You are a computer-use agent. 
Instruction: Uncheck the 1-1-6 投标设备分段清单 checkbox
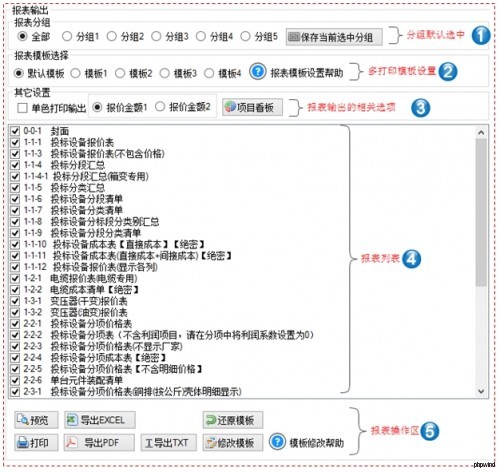pos(15,199)
